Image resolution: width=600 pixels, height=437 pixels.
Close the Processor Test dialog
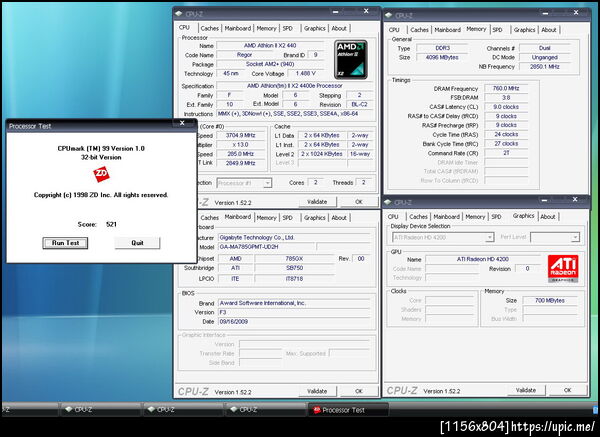182,123
